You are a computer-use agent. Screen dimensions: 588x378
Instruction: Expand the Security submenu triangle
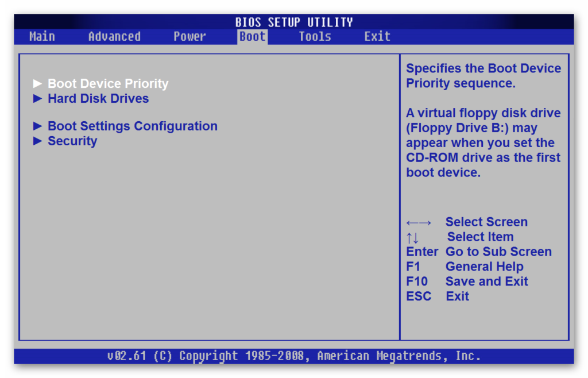click(38, 141)
